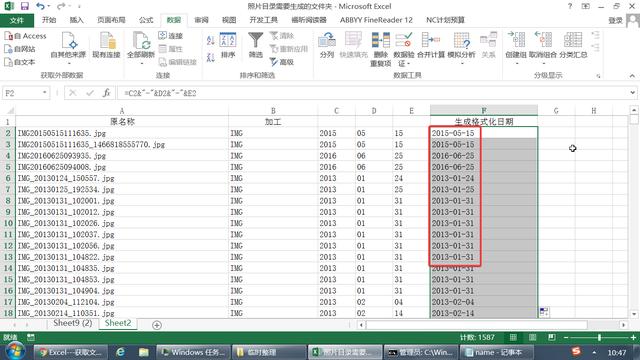Switch to Developer (开发工具) tab

[263, 20]
